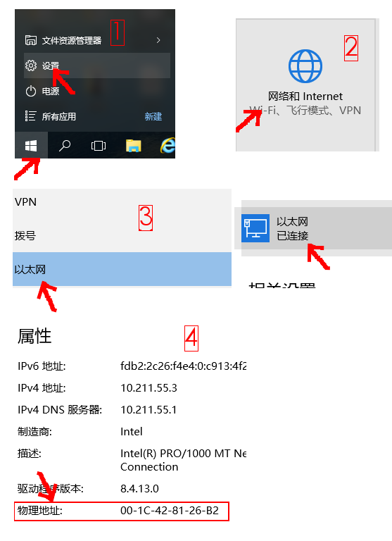Viewport: 392px width, 541px height.
Task: Click the 所有应用 list icon
Action: tap(30, 116)
